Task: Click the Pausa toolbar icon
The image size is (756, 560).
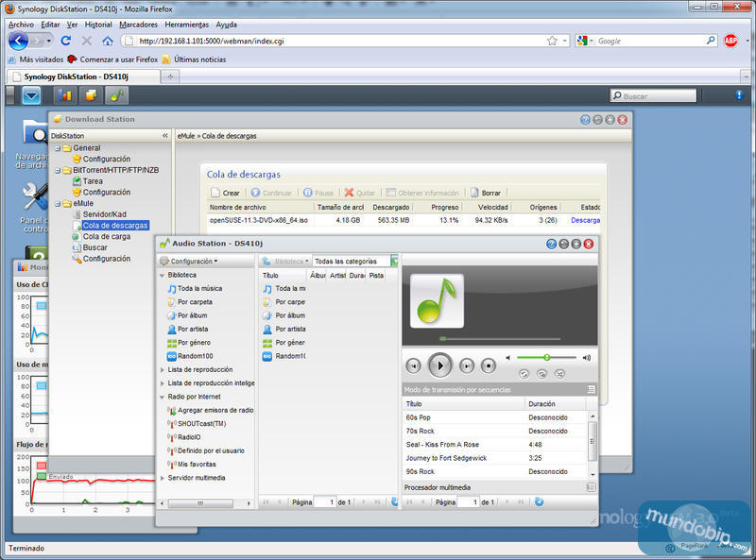Action: point(318,193)
